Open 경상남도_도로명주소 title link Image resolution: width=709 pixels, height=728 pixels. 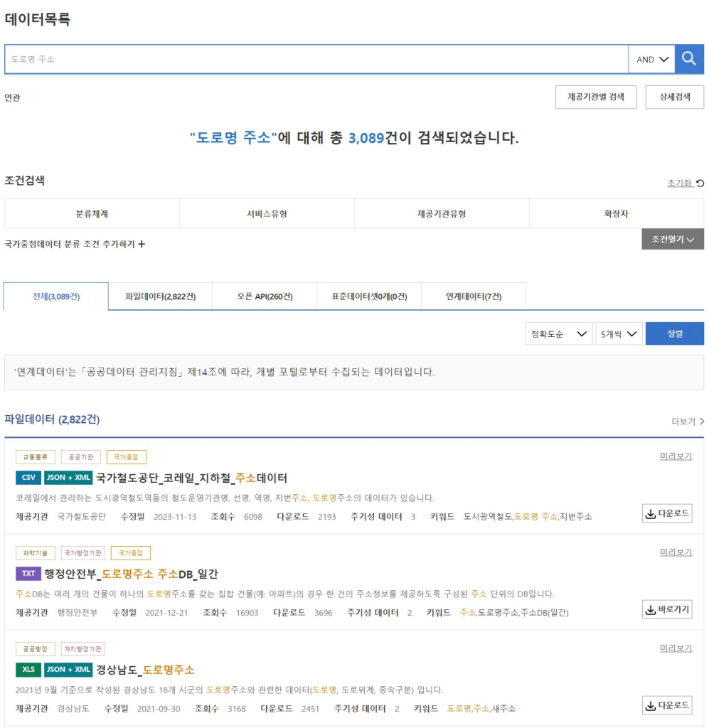coord(145,670)
